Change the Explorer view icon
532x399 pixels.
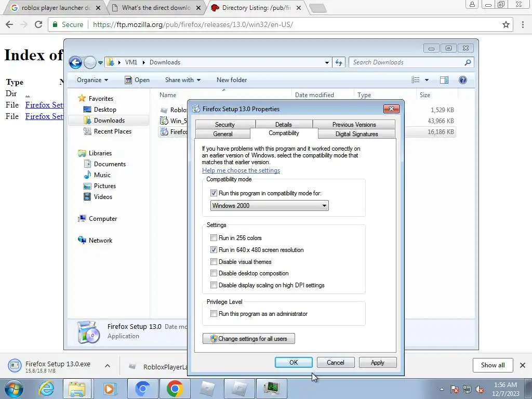click(415, 80)
